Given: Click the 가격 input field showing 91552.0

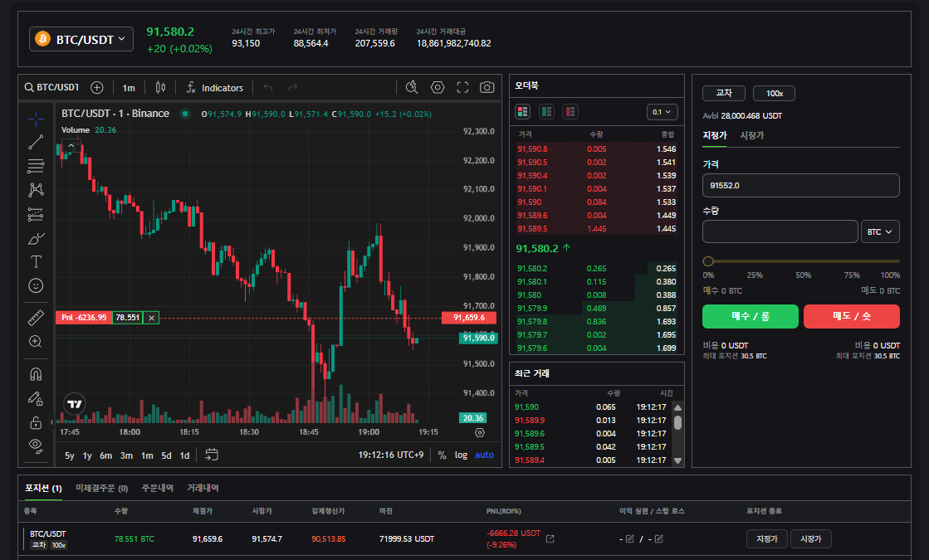Looking at the screenshot, I should (x=800, y=185).
